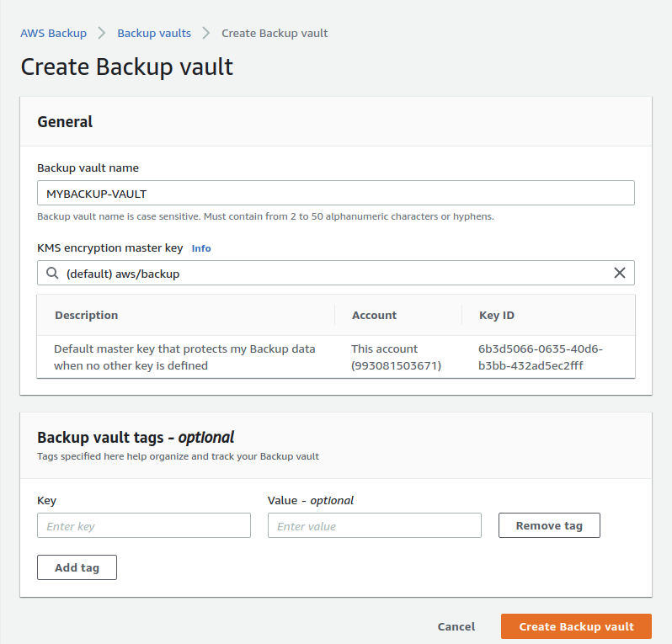Click the Account column header
672x644 pixels.
pyautogui.click(x=374, y=315)
